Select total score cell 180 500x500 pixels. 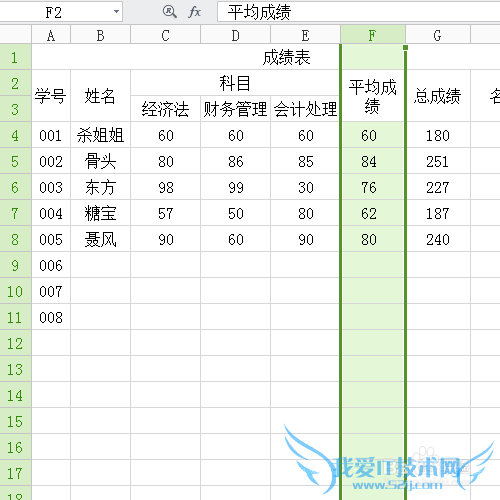(x=438, y=135)
